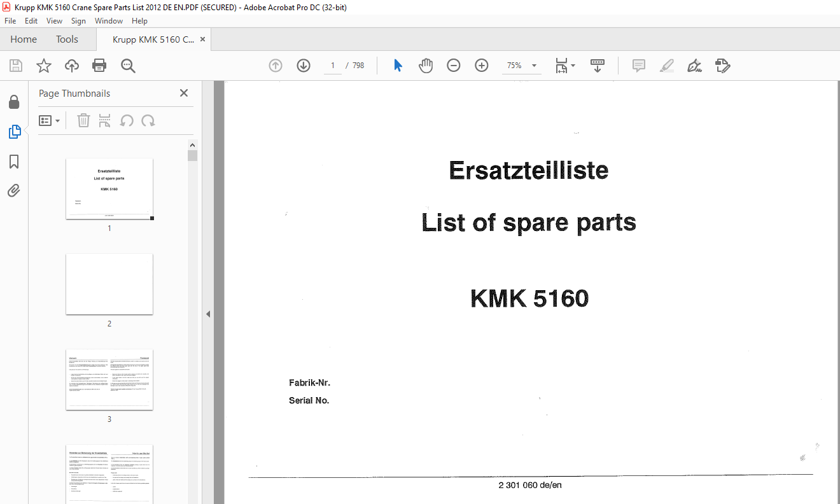Open the Edit menu
Viewport: 840px width, 504px height.
pyautogui.click(x=31, y=21)
